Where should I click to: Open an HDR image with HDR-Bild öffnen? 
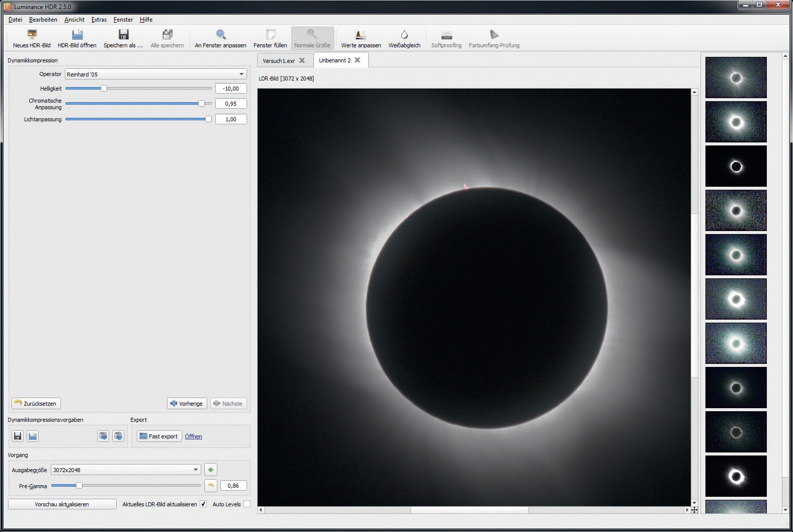pyautogui.click(x=77, y=35)
